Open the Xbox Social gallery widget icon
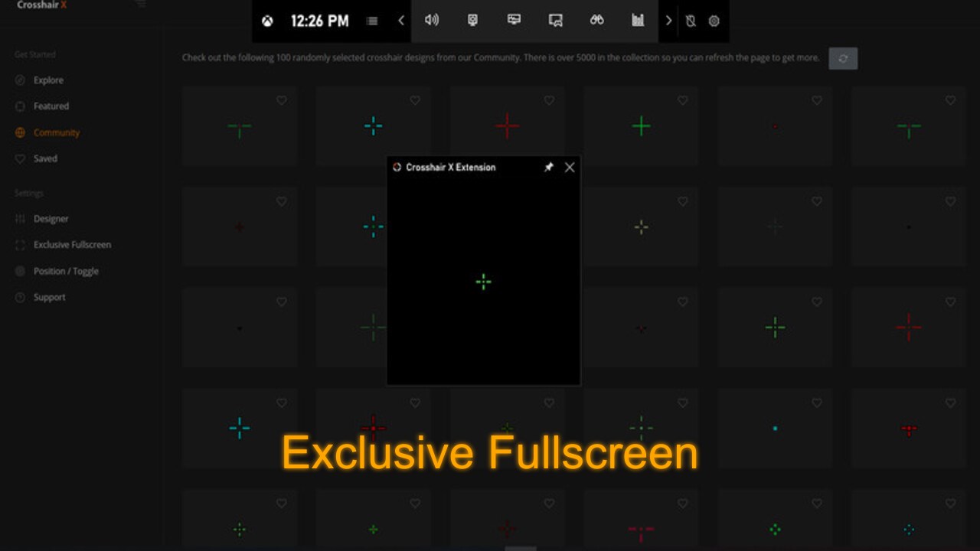Screen dimensions: 980x551 (556, 21)
